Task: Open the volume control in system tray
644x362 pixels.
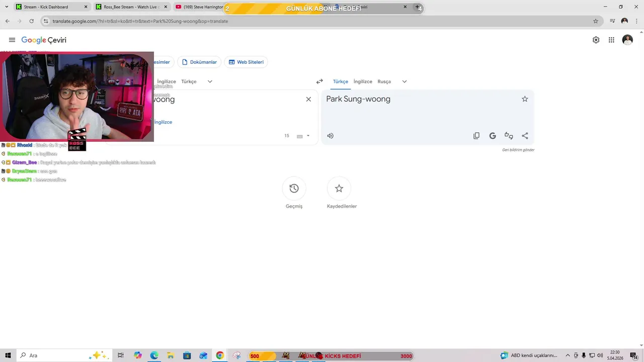Action: 600,355
